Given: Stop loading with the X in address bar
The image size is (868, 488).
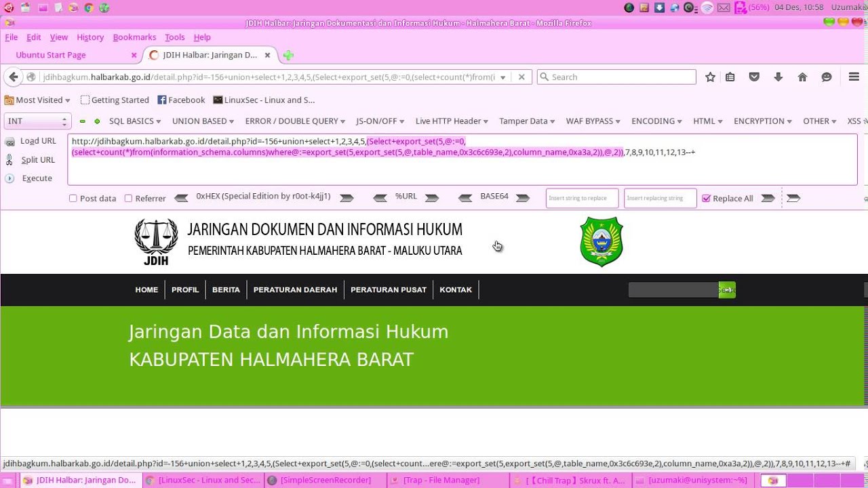Looking at the screenshot, I should [x=521, y=77].
